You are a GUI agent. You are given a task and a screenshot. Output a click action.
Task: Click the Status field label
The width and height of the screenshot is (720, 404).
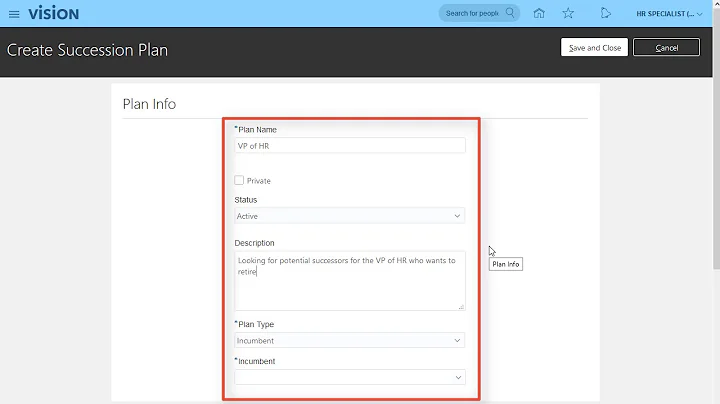246,200
